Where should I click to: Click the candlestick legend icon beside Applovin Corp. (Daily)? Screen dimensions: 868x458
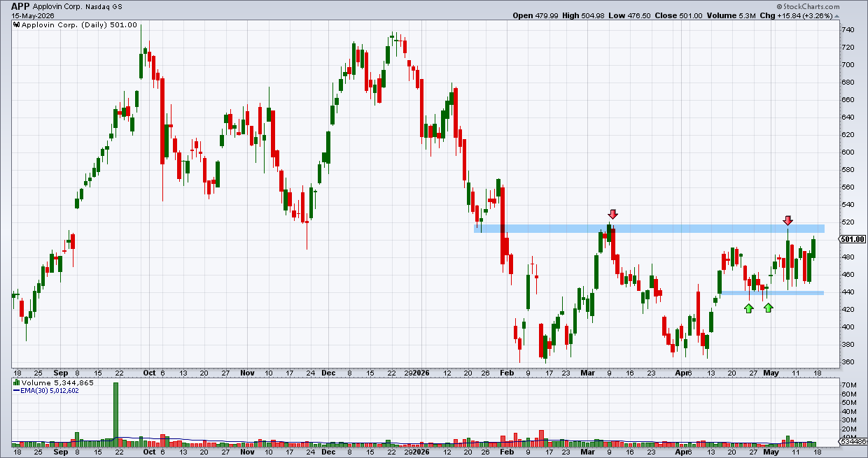(17, 24)
